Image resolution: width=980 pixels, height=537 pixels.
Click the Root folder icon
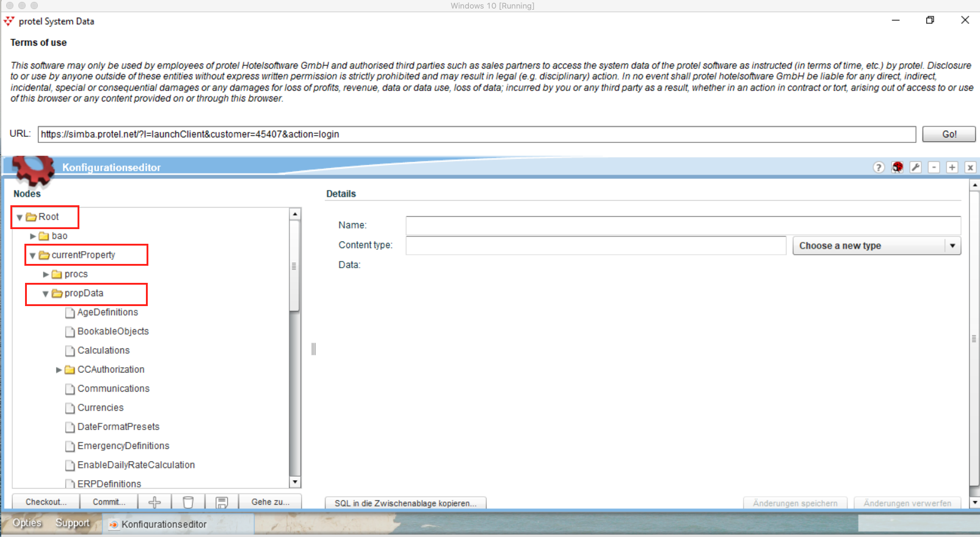[31, 217]
